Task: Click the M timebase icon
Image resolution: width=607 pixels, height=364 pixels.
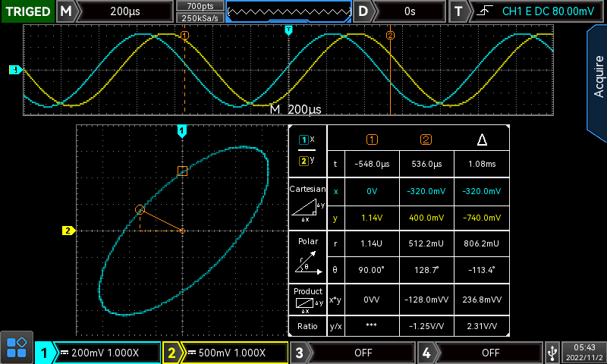Action: [x=67, y=11]
